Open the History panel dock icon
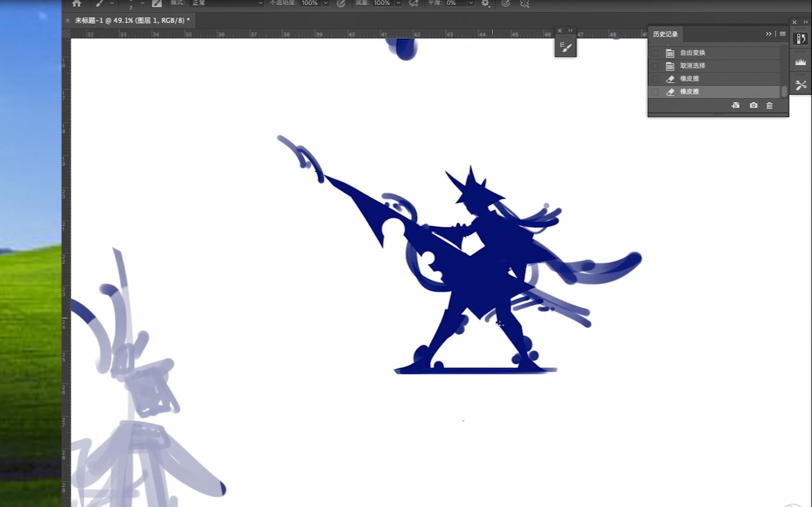Image resolution: width=812 pixels, height=507 pixels. [801, 39]
